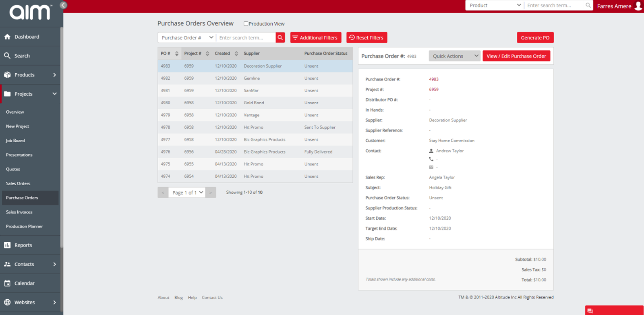Select the PO 4978 Hit Promo row
This screenshot has width=644, height=315.
click(255, 127)
